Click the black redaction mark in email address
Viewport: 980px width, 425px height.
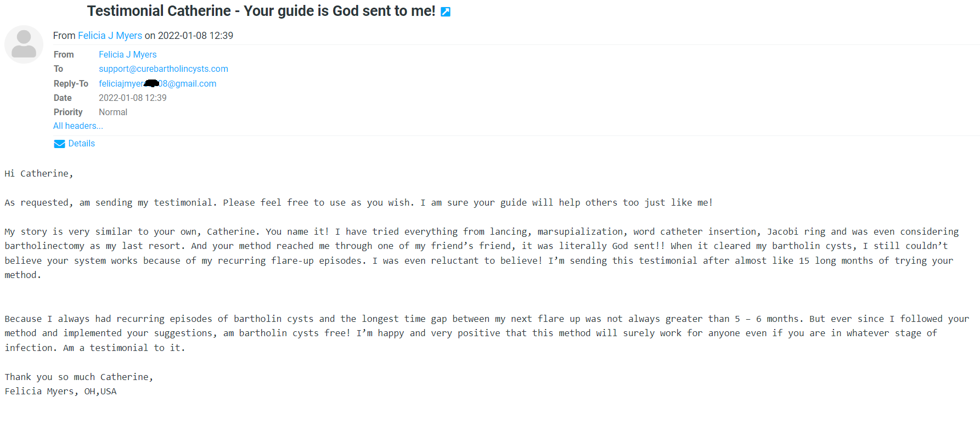[x=151, y=83]
